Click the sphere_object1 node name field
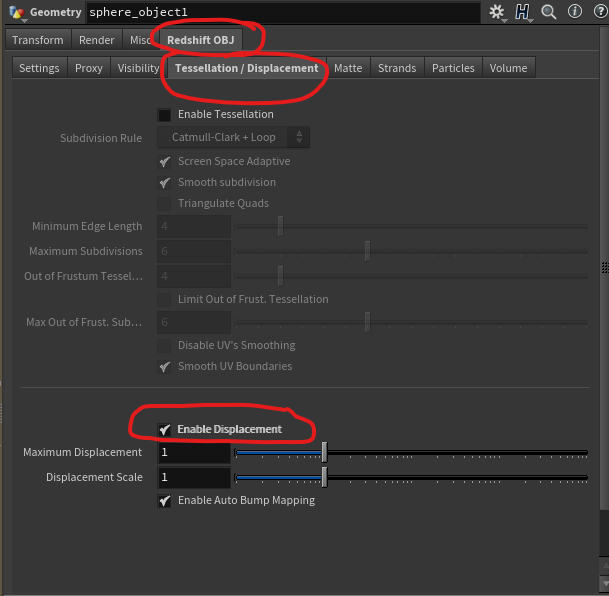 click(280, 12)
